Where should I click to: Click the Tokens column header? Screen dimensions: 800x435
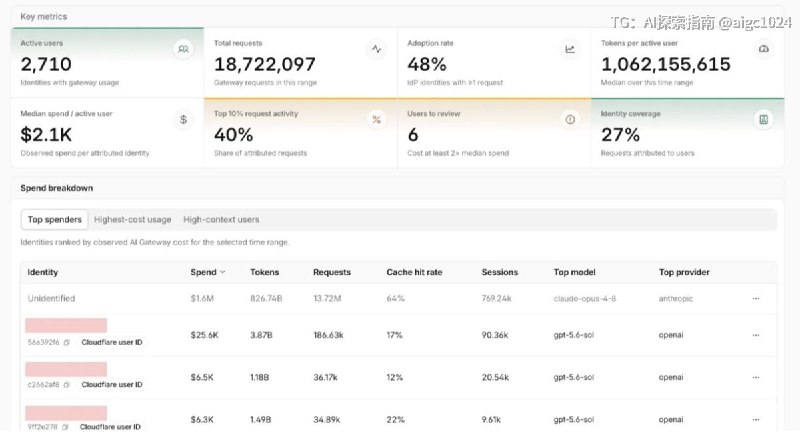[264, 272]
